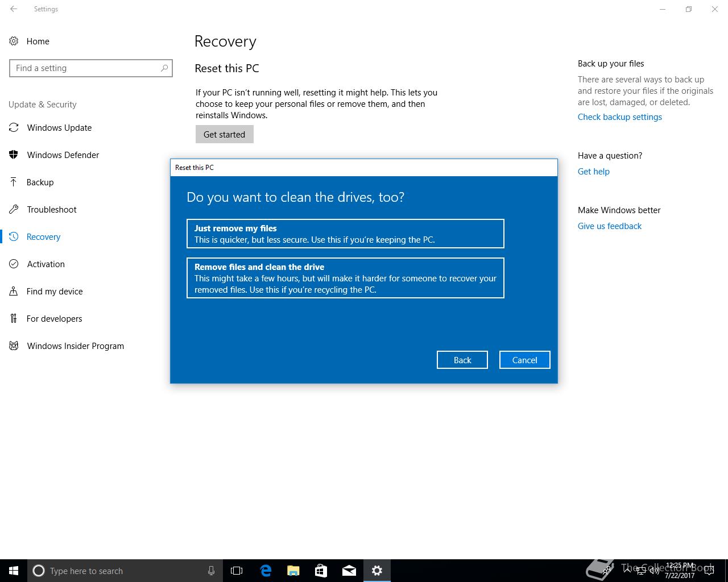This screenshot has width=728, height=582.
Task: Click the Home gear icon
Action: click(14, 41)
